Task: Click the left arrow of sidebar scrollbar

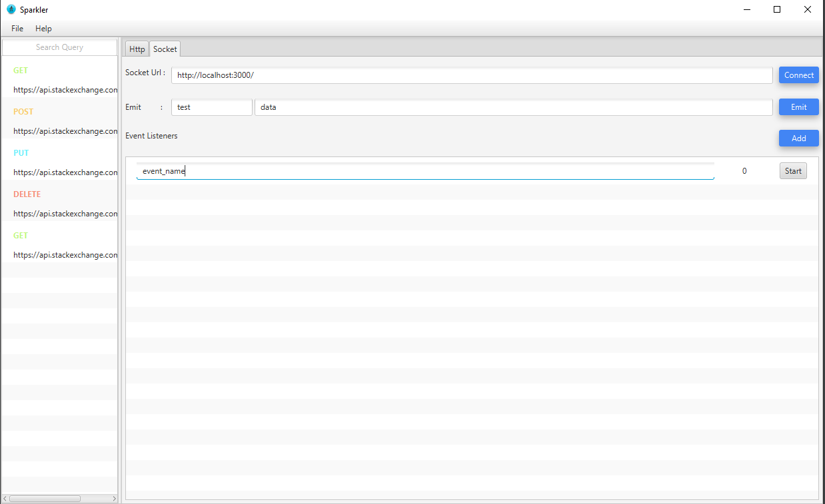Action: (5, 499)
